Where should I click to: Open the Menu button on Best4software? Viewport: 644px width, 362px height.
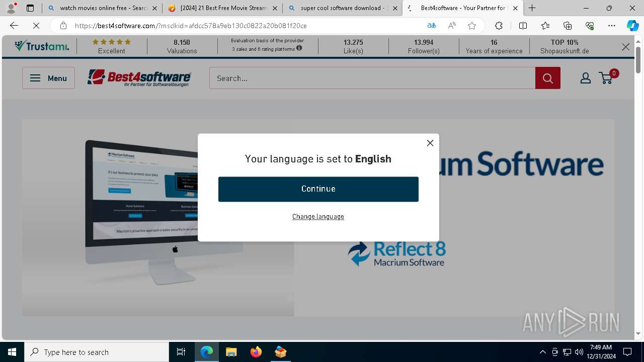[48, 78]
